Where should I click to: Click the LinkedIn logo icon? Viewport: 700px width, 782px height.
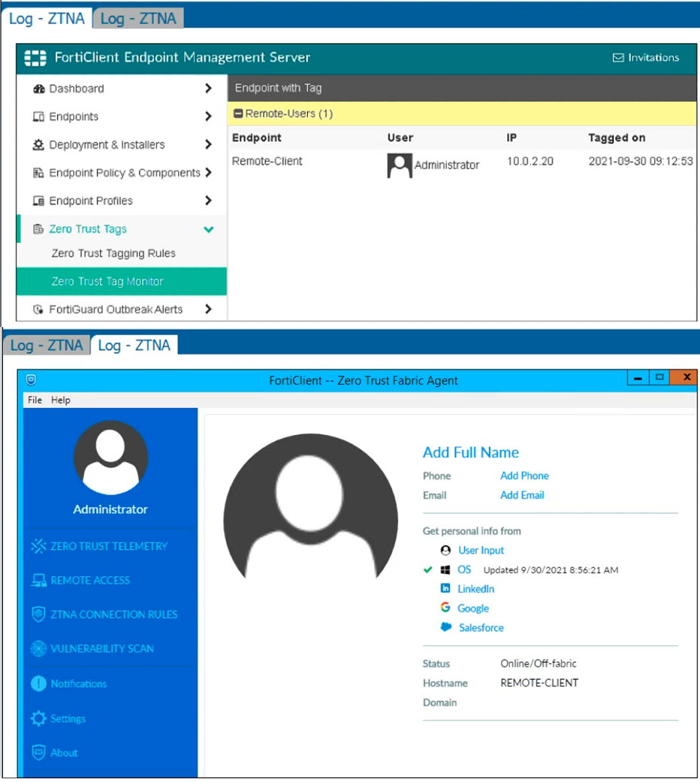[446, 588]
